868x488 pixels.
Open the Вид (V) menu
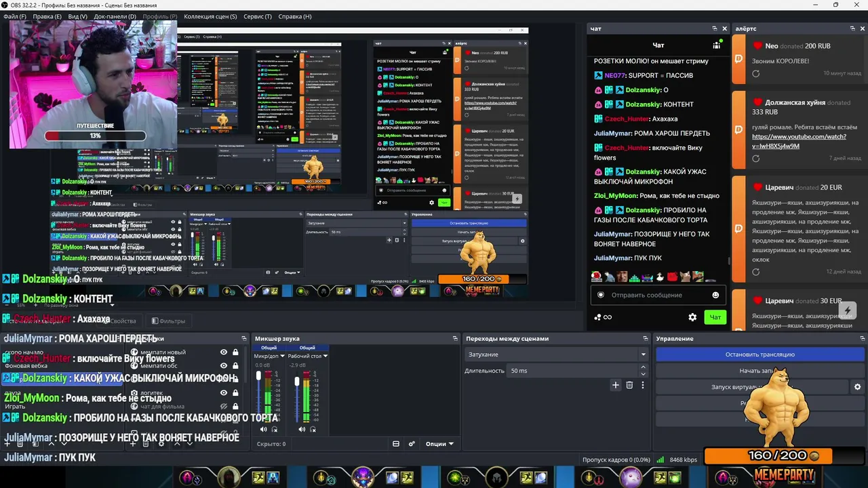[78, 16]
